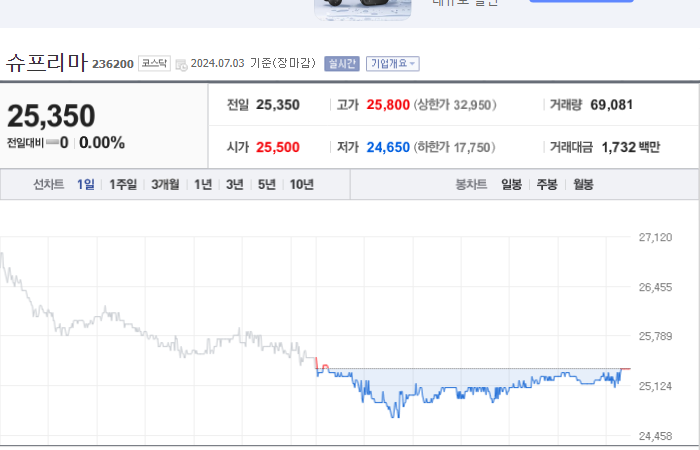Click the low price 24,650
The image size is (700, 450).
pos(388,147)
